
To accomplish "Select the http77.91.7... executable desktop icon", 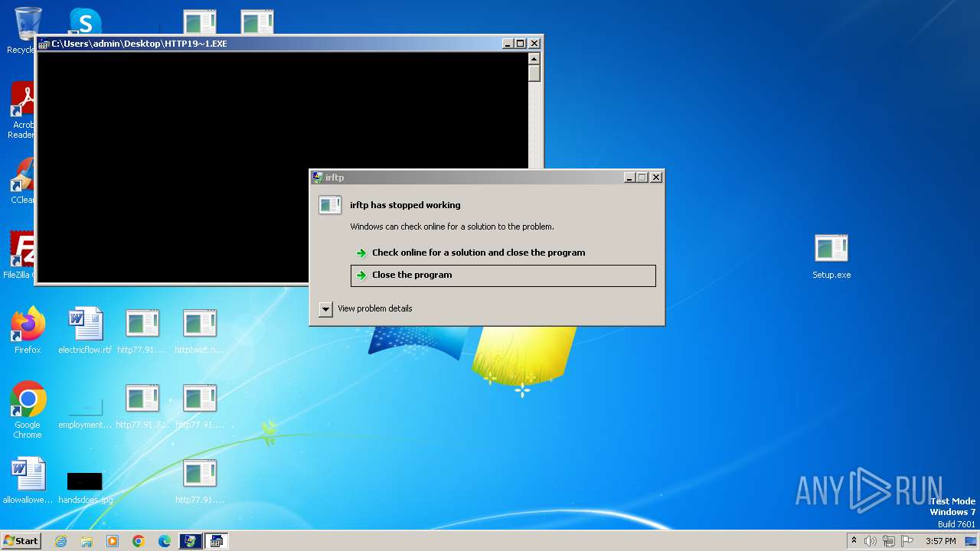I will 142,406.
